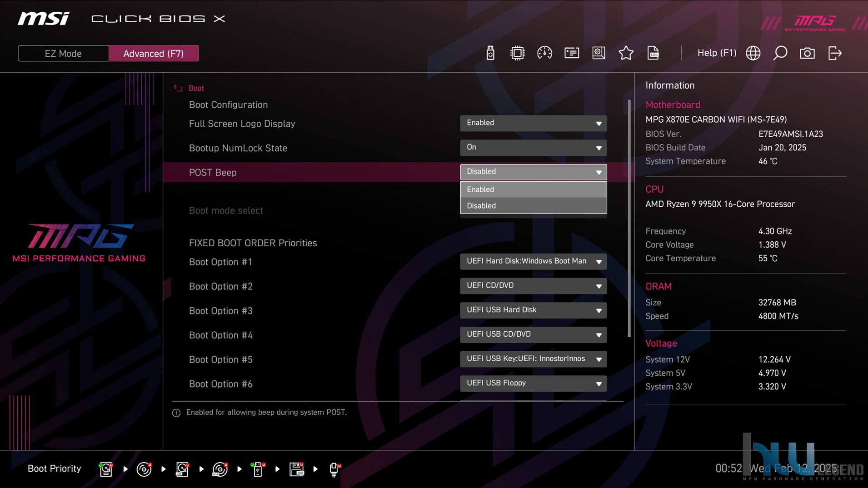Open the CPU chip settings icon
Screen dimensions: 868x488
tap(517, 53)
